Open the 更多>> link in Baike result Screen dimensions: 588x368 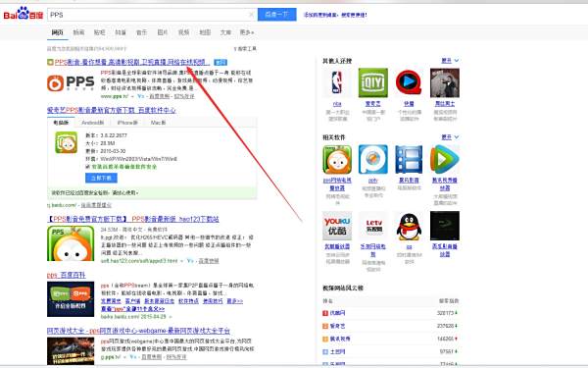pyautogui.click(x=235, y=301)
